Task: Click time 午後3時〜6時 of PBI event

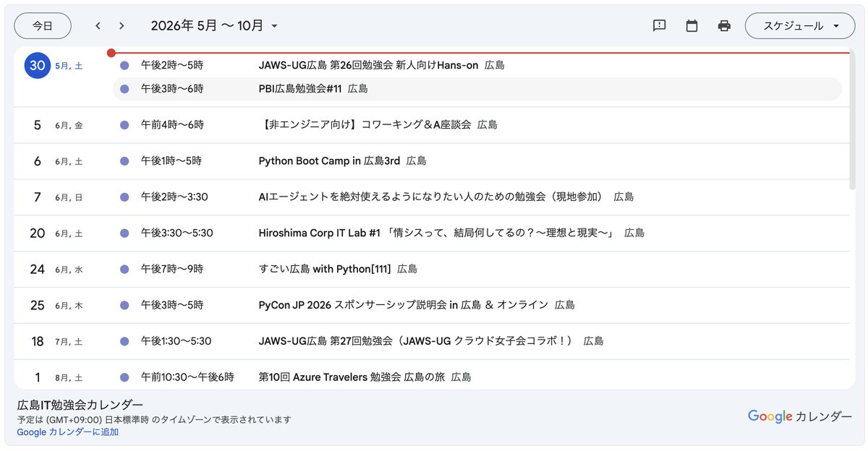Action: coord(172,89)
